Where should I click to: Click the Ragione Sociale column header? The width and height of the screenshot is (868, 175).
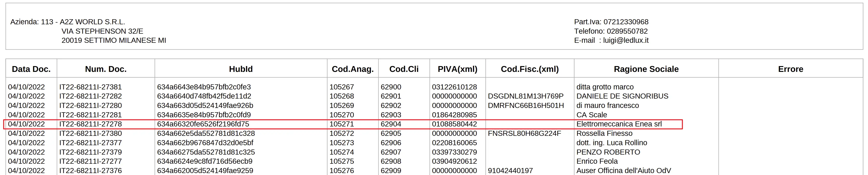click(x=646, y=69)
